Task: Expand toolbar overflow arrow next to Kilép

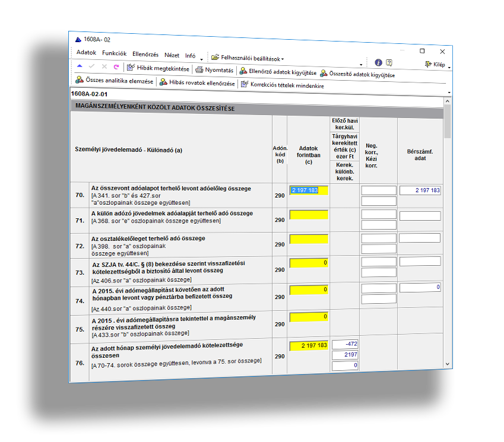Action: (x=449, y=68)
